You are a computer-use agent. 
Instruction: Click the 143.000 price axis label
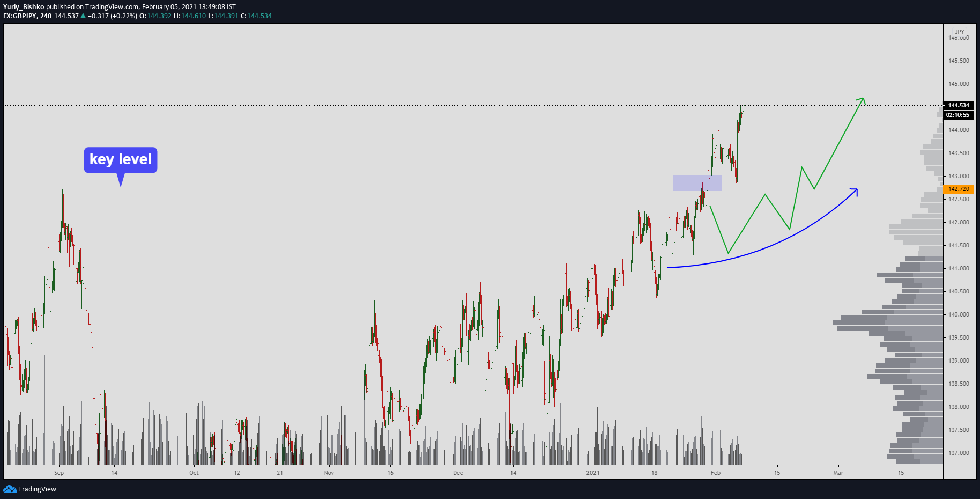(x=959, y=176)
